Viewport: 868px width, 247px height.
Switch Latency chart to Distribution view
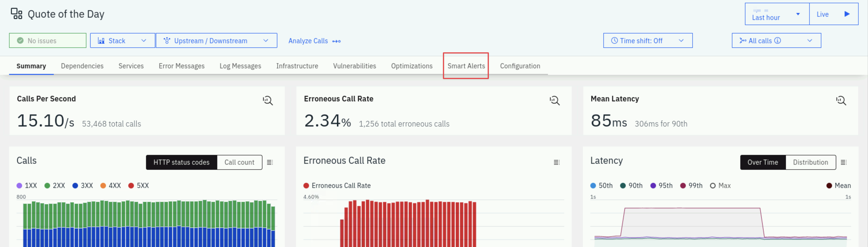(x=810, y=162)
